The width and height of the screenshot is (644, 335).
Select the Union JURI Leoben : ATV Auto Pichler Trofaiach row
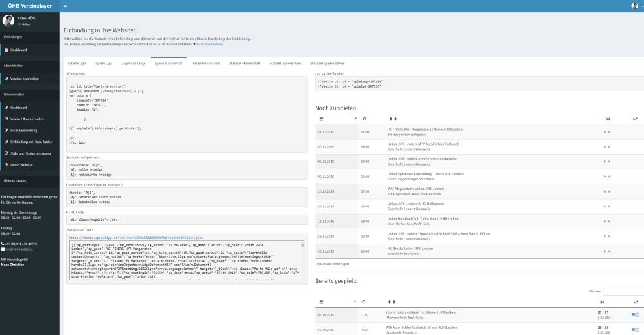(x=479, y=147)
